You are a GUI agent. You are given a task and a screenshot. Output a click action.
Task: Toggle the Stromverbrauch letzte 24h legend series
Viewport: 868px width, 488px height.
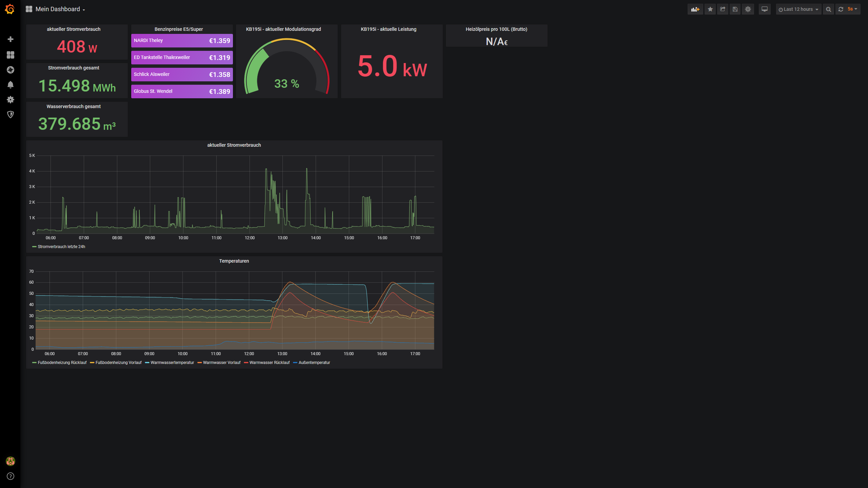tap(61, 247)
